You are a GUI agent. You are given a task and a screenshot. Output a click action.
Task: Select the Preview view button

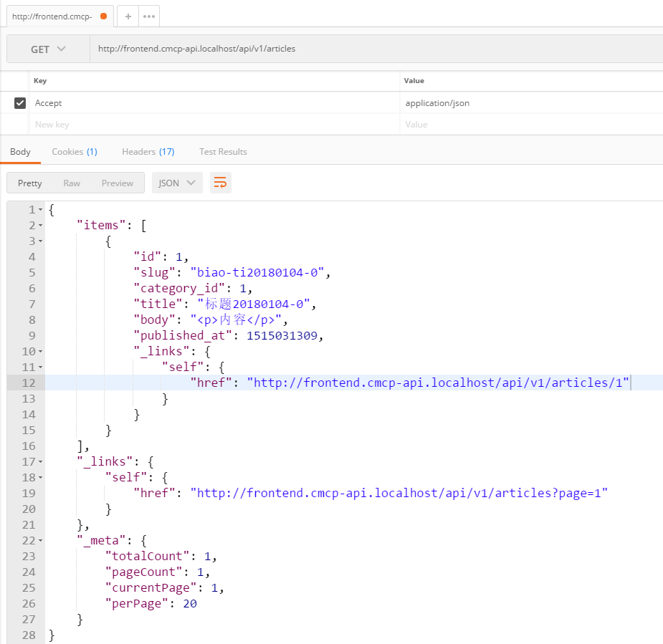(x=117, y=183)
